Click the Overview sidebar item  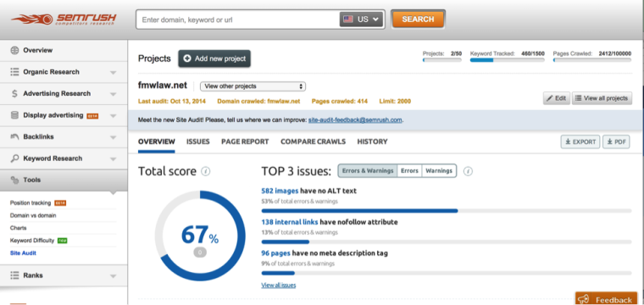64,51
